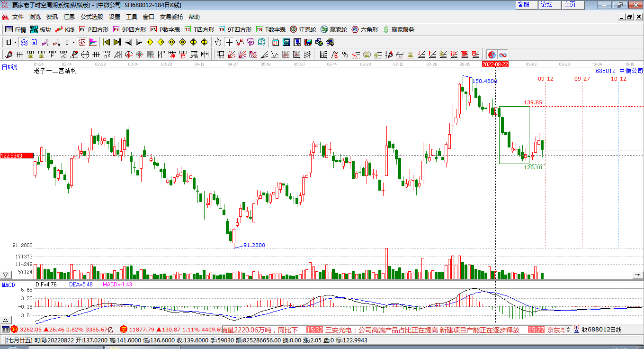Open the 板块 sector view
Screen dimensions: 644x349
tap(41, 29)
